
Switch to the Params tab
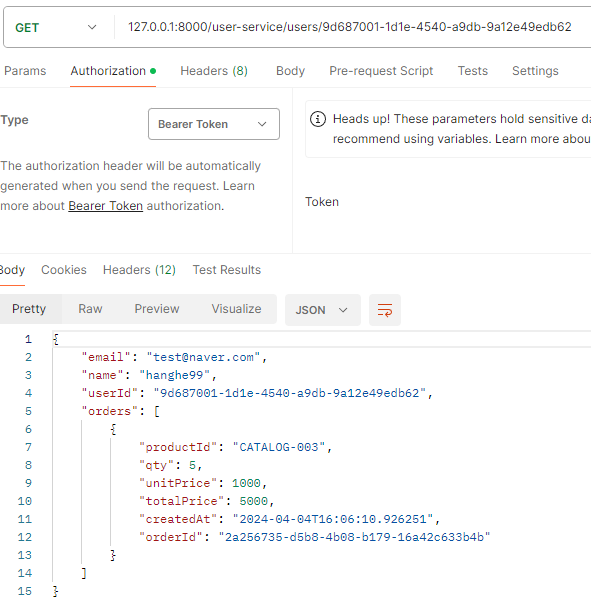[25, 71]
